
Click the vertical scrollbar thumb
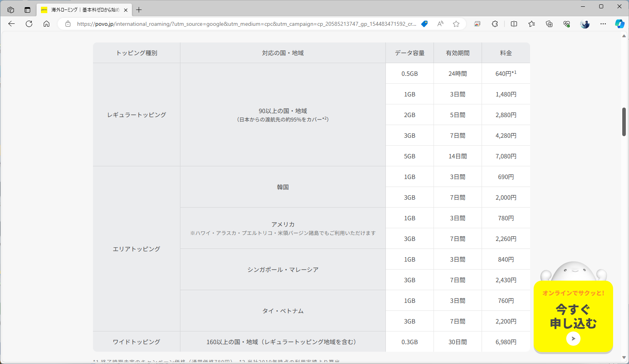click(x=624, y=122)
